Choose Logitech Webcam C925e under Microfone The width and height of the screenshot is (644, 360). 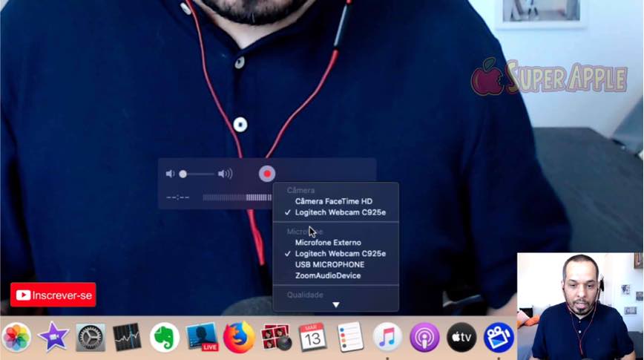click(340, 254)
